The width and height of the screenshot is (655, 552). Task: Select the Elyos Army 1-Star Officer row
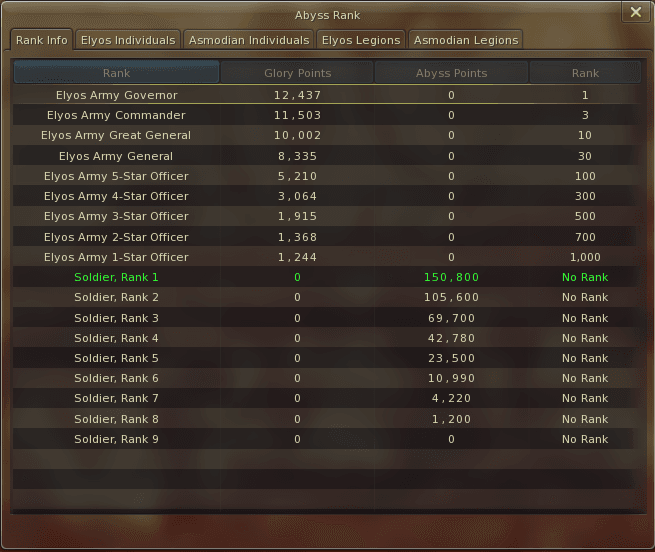tap(326, 257)
